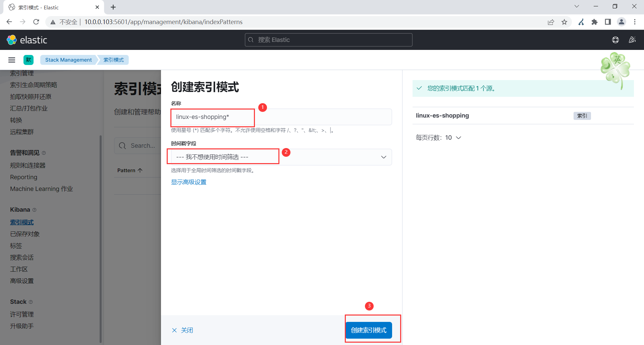Open browser extensions puzzle icon
Image resolution: width=644 pixels, height=345 pixels.
pos(594,22)
